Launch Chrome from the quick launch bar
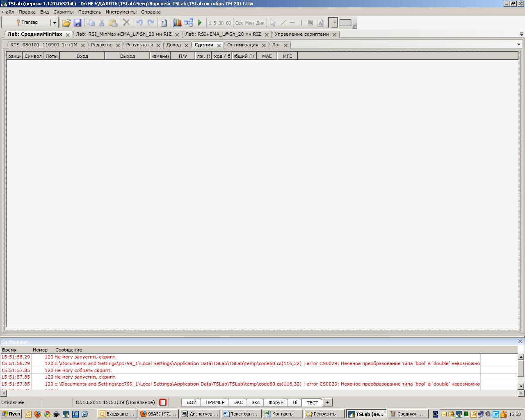 (x=47, y=414)
